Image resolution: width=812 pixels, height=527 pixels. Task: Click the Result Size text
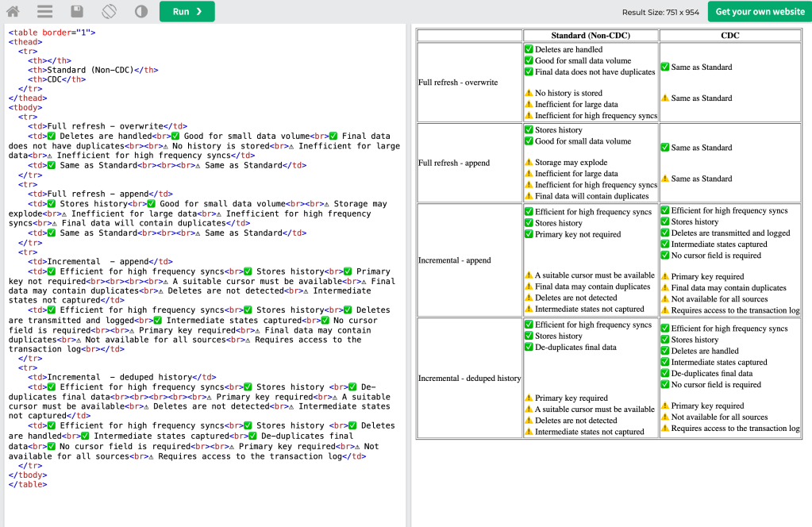(660, 13)
